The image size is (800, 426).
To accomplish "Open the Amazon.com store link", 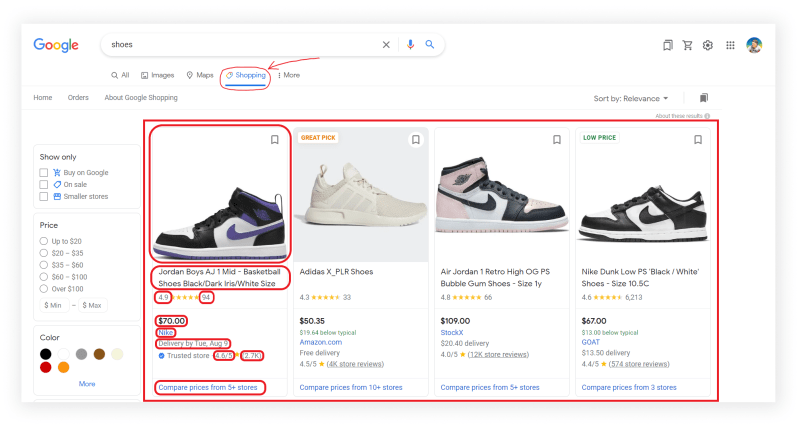I will [x=321, y=342].
